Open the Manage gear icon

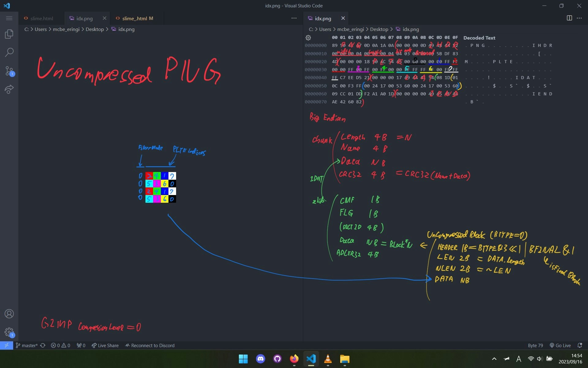click(x=9, y=332)
